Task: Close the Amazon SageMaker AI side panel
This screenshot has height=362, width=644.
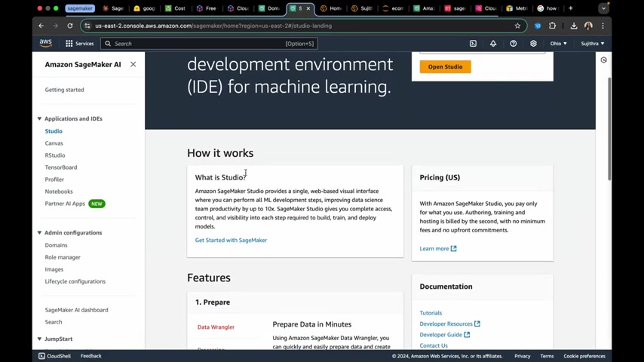Action: pos(133,64)
